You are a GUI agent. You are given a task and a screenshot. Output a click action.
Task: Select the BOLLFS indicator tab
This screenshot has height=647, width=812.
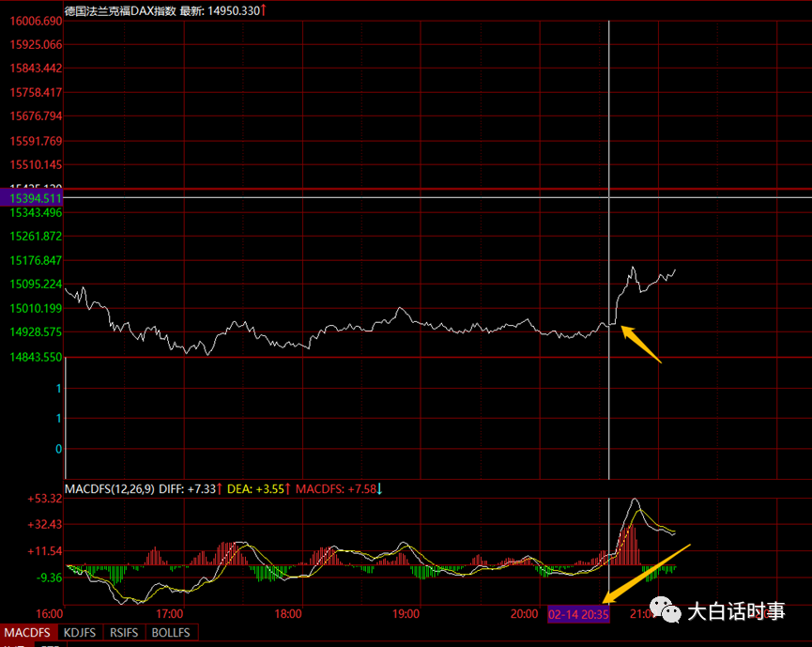172,633
